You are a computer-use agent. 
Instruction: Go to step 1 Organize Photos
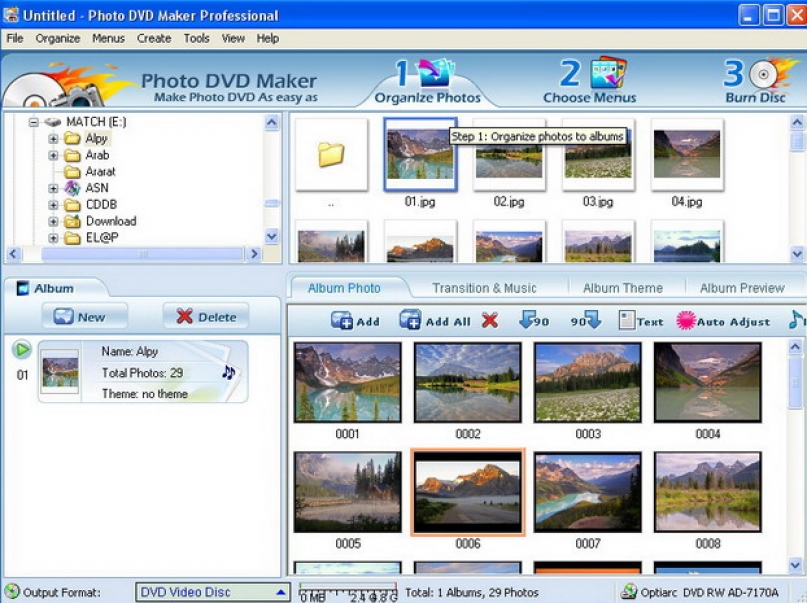427,82
